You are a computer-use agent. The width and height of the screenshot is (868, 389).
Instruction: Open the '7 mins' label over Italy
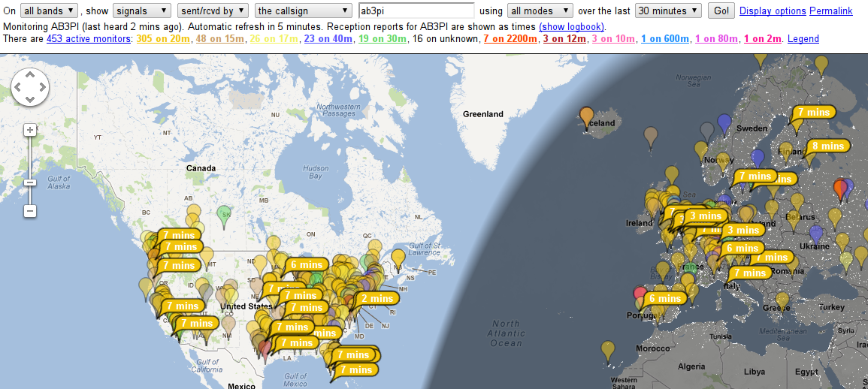(750, 273)
